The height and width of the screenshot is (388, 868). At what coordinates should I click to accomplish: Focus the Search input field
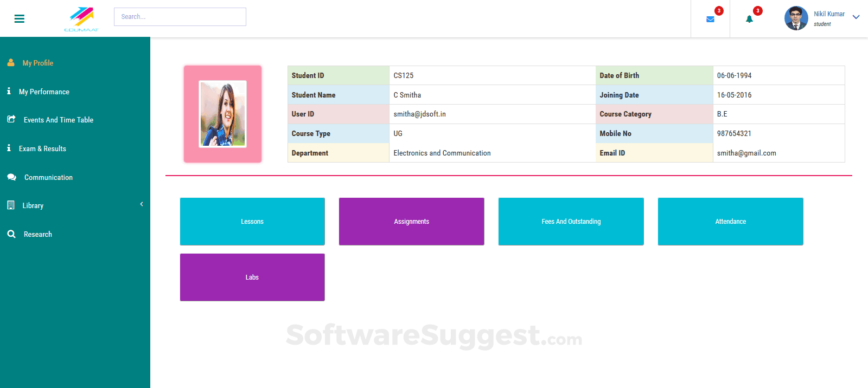tap(180, 17)
